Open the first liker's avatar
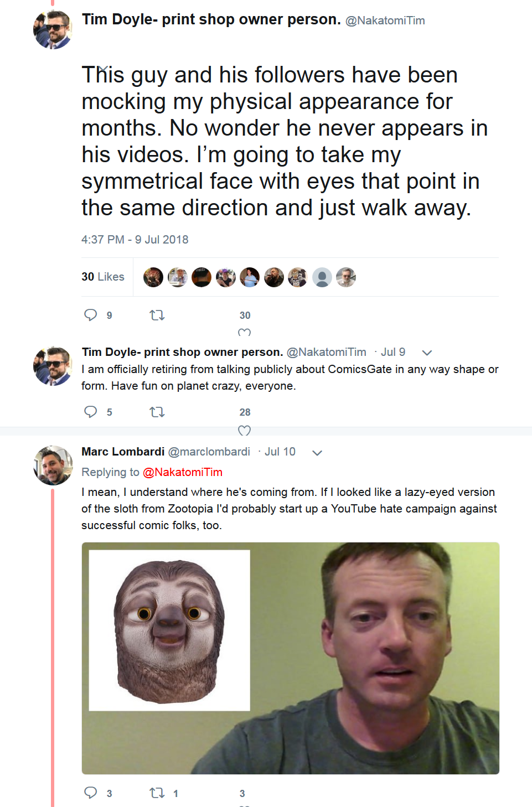Screen dimensions: 532x807 [x=153, y=277]
